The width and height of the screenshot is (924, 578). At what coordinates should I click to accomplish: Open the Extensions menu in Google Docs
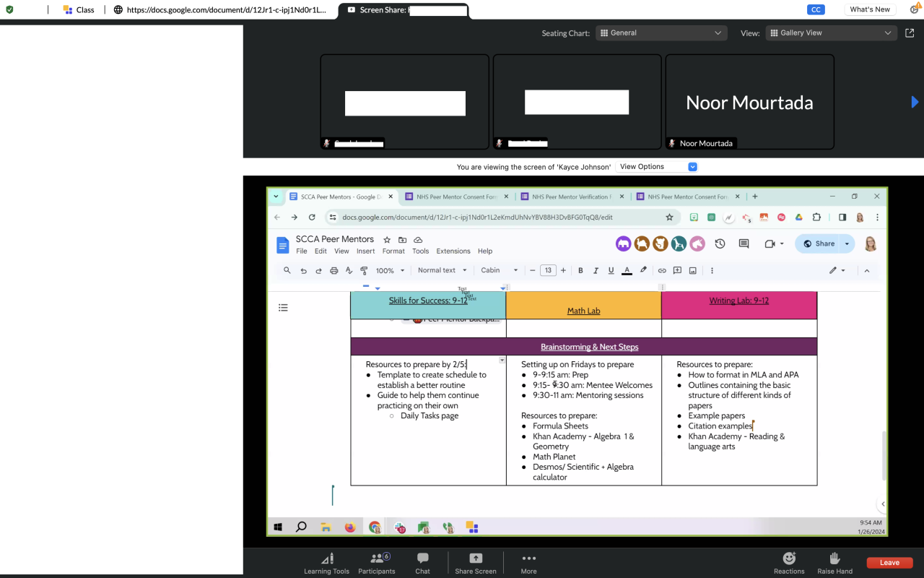(453, 251)
